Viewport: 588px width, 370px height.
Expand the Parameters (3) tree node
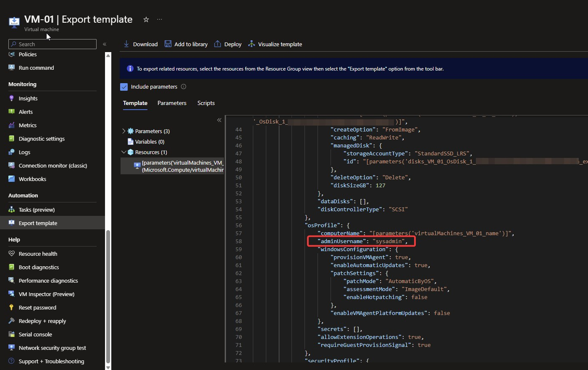pos(124,131)
